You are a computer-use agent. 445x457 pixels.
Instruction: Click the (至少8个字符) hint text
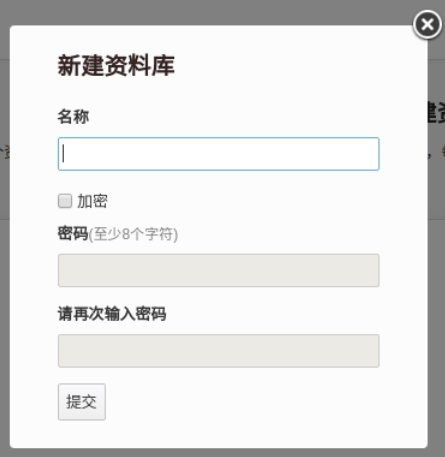133,234
